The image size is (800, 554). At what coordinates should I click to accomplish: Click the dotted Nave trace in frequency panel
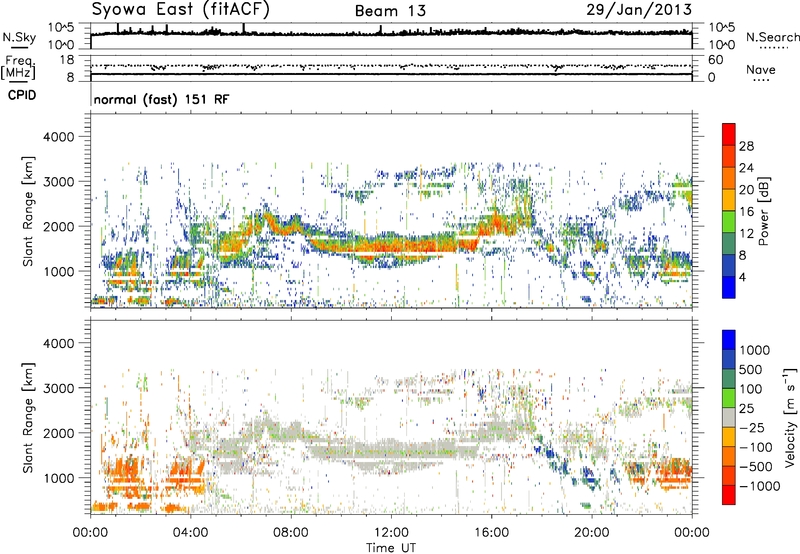point(391,66)
